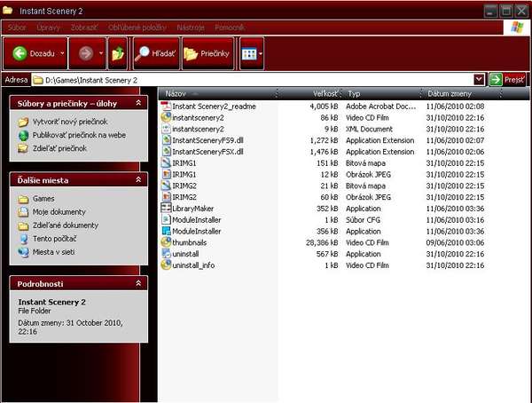Select ModuleInstaller application icon
Image resolution: width=532 pixels, height=403 pixels.
click(x=166, y=231)
